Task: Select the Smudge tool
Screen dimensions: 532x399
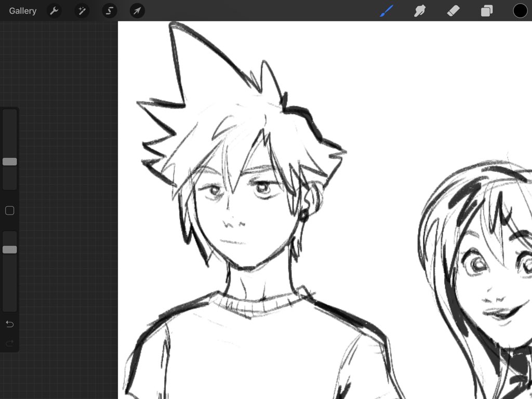Action: 420,11
